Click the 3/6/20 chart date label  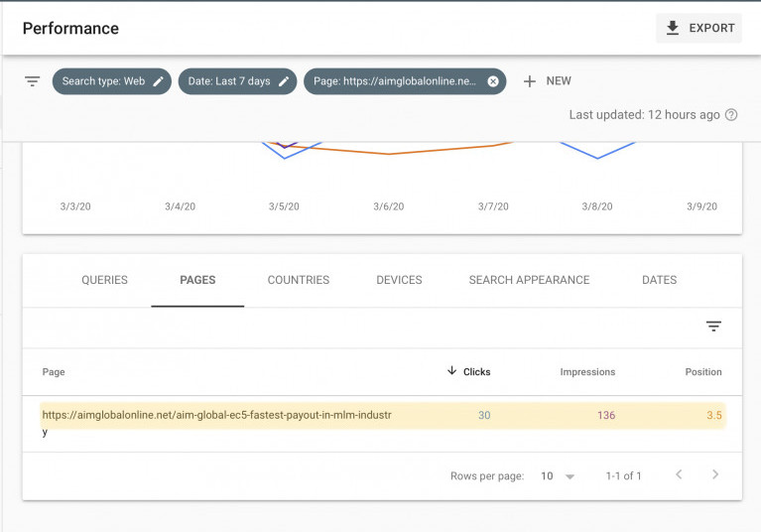click(x=389, y=206)
